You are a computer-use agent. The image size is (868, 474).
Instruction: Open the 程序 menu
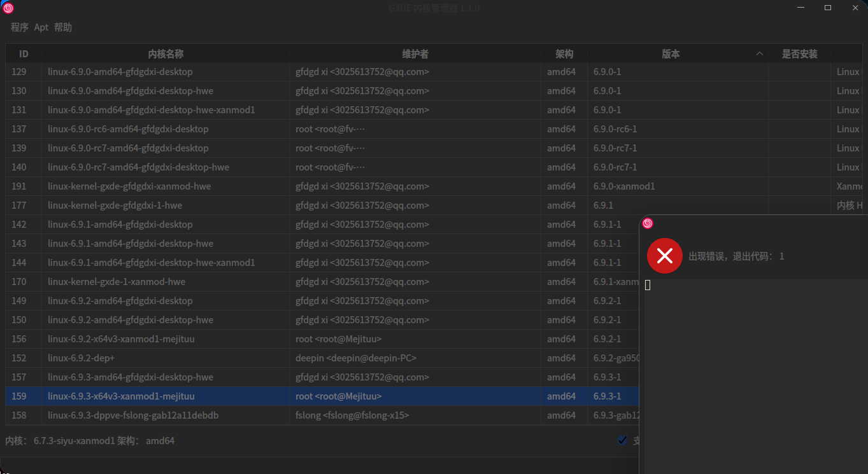(20, 27)
